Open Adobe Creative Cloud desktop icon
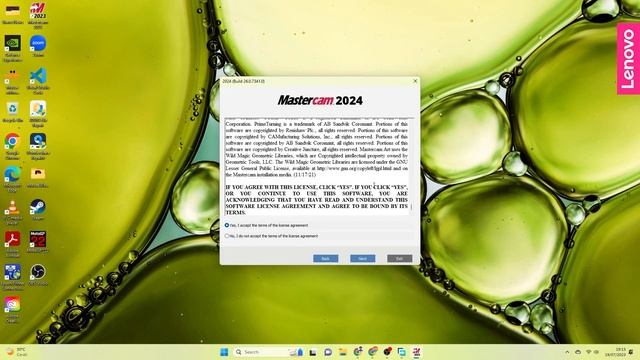Image resolution: width=640 pixels, height=360 pixels. (x=13, y=309)
